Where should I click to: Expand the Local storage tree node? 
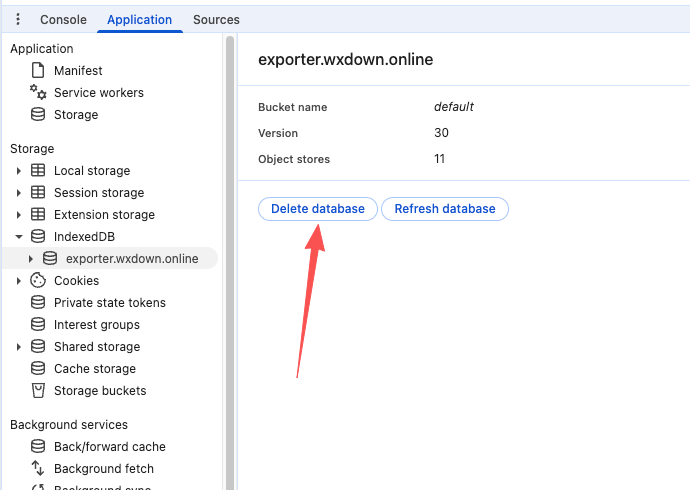point(19,171)
